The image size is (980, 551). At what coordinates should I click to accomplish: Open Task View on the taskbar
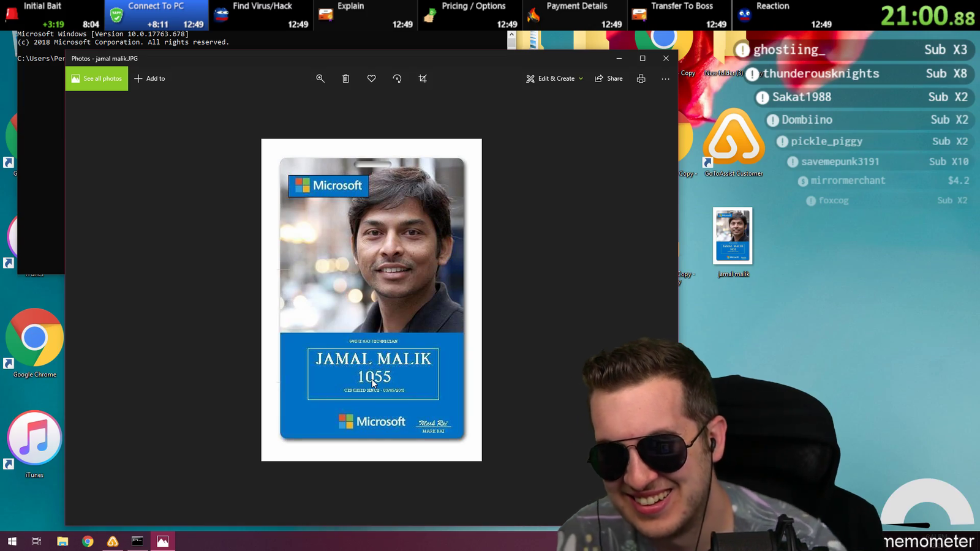pyautogui.click(x=37, y=541)
